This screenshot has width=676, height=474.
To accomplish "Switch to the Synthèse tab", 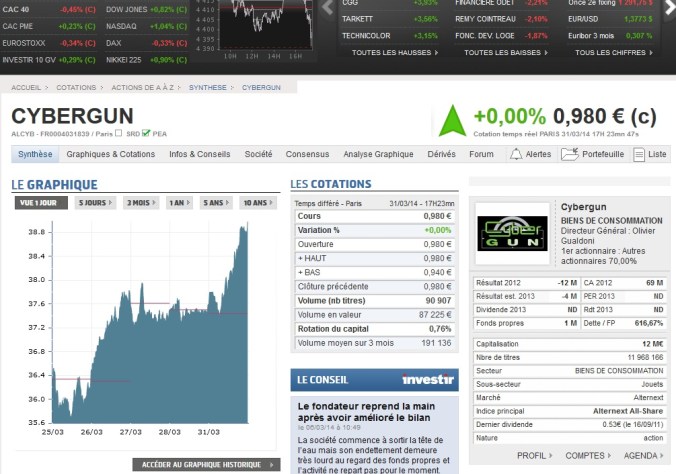I will [35, 154].
